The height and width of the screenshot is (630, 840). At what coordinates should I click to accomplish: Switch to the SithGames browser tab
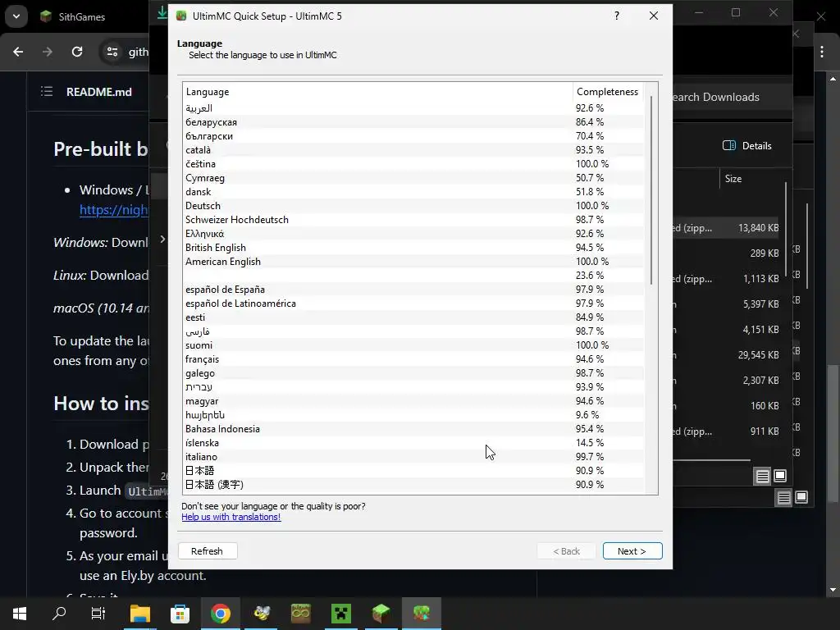(x=80, y=16)
